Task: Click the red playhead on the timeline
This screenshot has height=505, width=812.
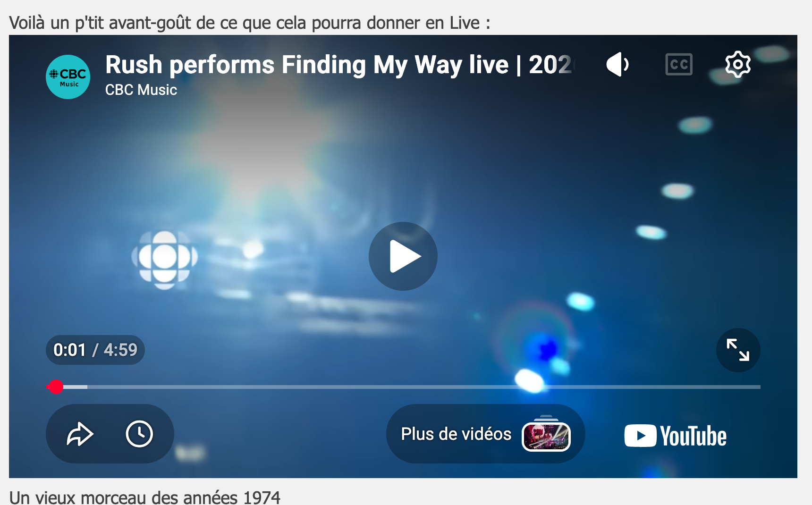Action: [x=56, y=387]
